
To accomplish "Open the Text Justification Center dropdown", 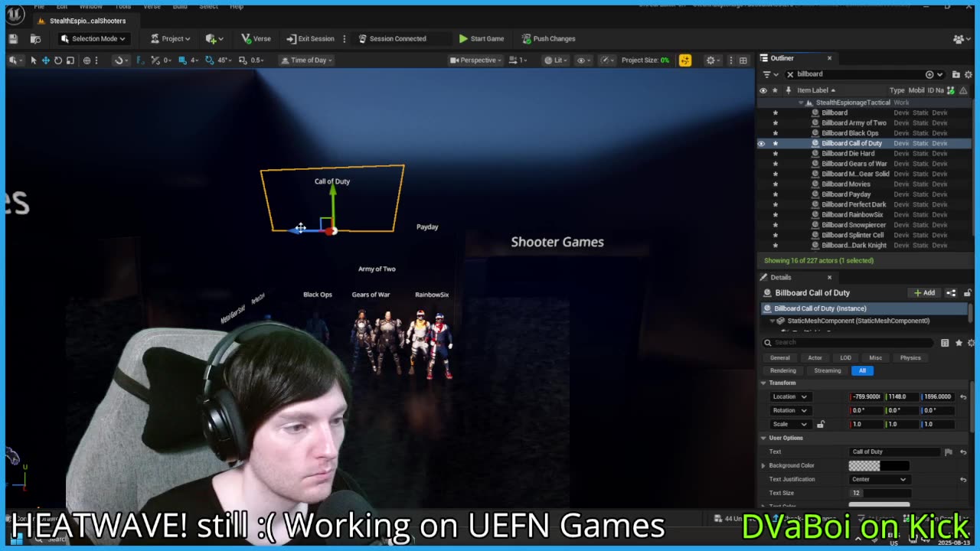I will 878,479.
